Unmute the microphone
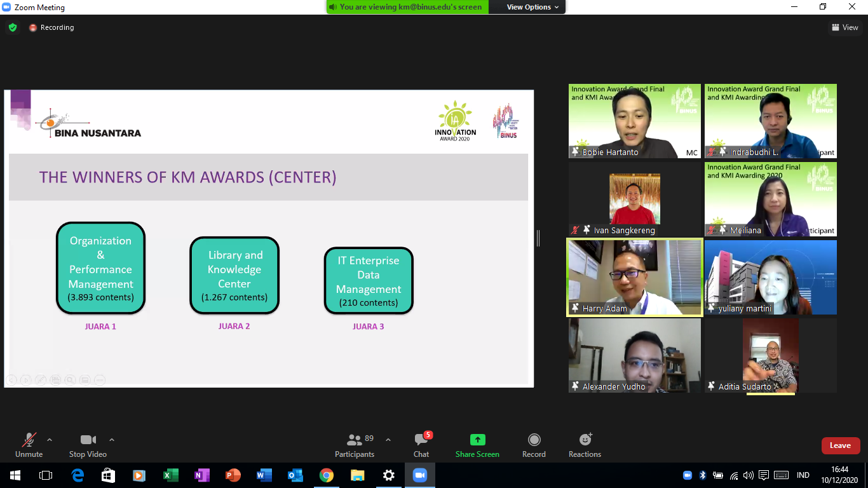 click(29, 445)
